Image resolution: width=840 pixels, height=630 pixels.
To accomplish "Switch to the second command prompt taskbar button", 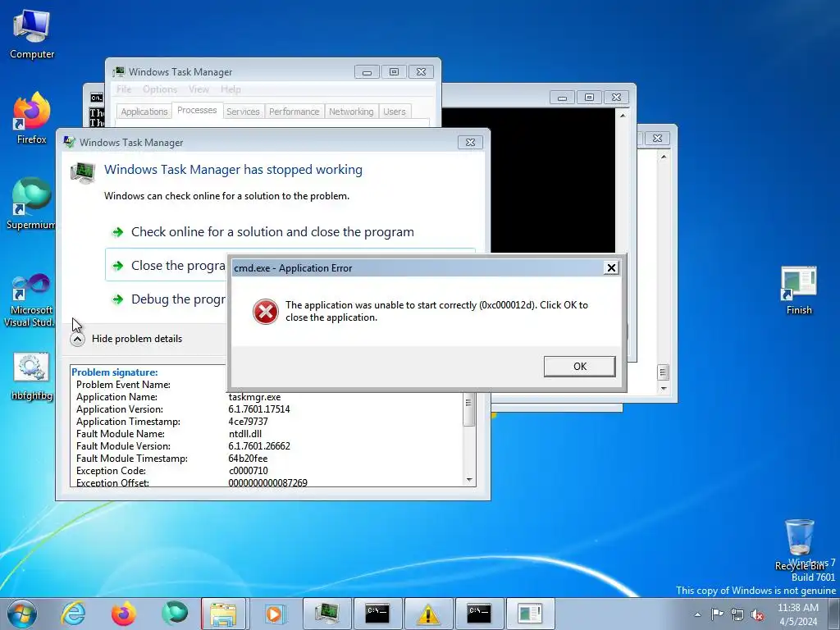I will pyautogui.click(x=479, y=614).
